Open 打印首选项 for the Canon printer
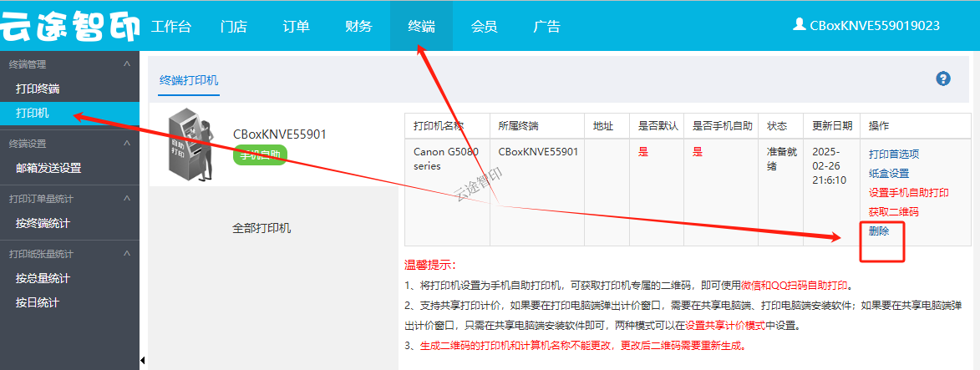Screen dimensions: 980x370 (x=893, y=155)
